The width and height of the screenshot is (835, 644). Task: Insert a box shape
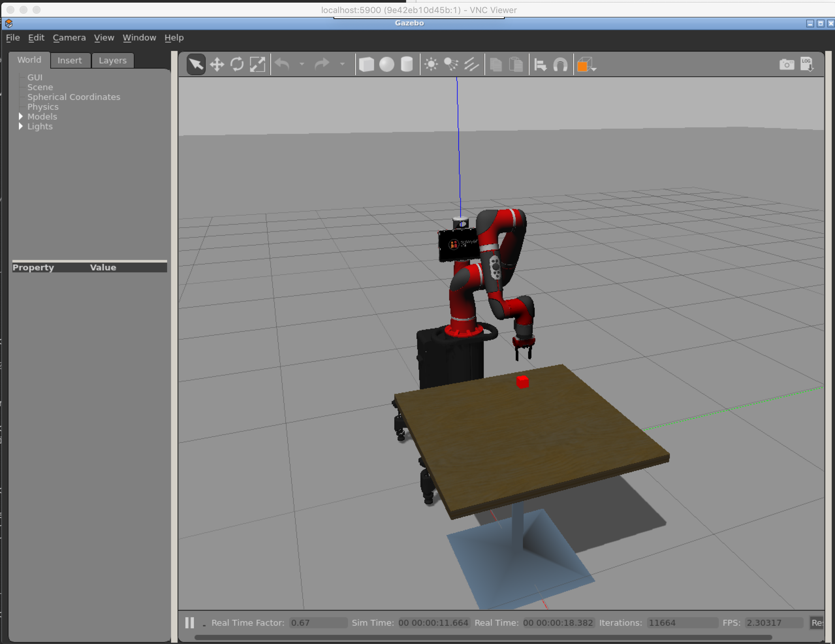coord(366,64)
